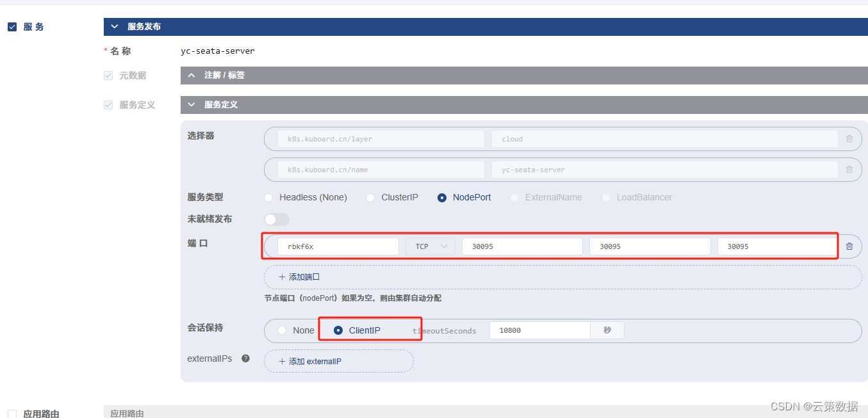Switch session affinity to None
868x418 pixels.
(x=282, y=330)
